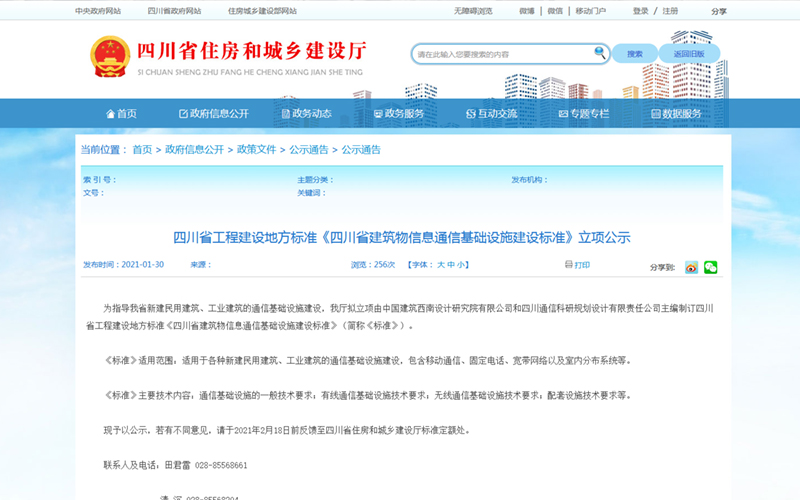Go to 首页 in the breadcrumb
This screenshot has width=800, height=500.
click(142, 149)
